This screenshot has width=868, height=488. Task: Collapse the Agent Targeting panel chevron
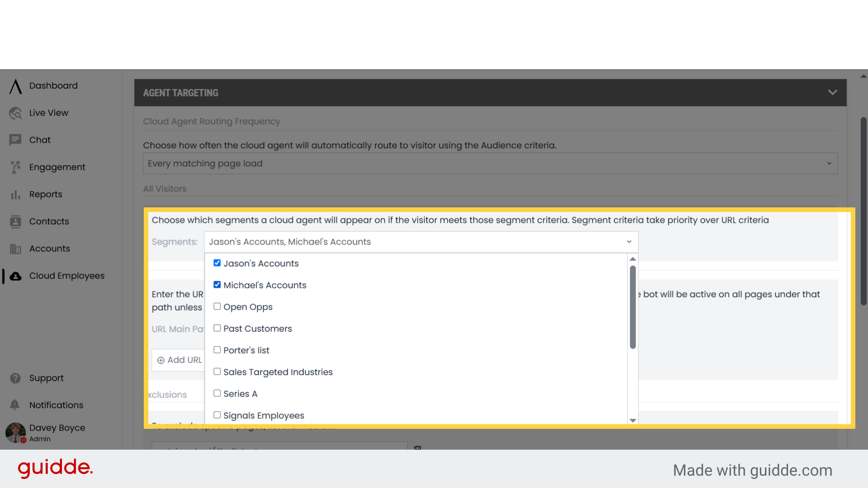[832, 93]
